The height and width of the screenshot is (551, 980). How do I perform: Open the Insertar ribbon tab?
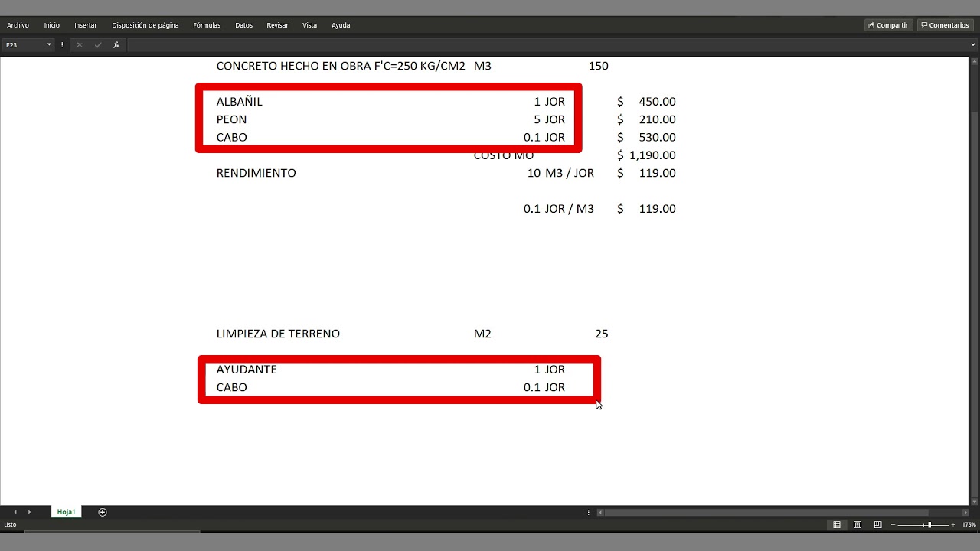tap(86, 25)
